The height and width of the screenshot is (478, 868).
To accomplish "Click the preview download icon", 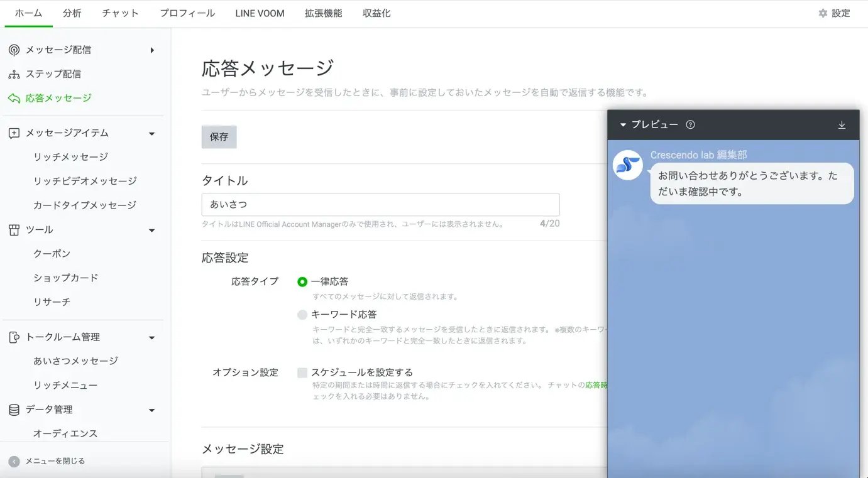I will pyautogui.click(x=842, y=125).
